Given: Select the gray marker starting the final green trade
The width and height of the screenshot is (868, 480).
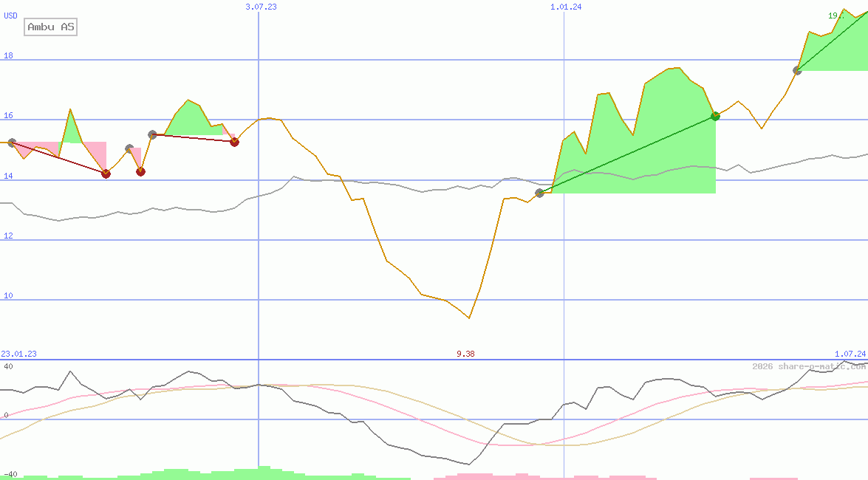Looking at the screenshot, I should (797, 71).
